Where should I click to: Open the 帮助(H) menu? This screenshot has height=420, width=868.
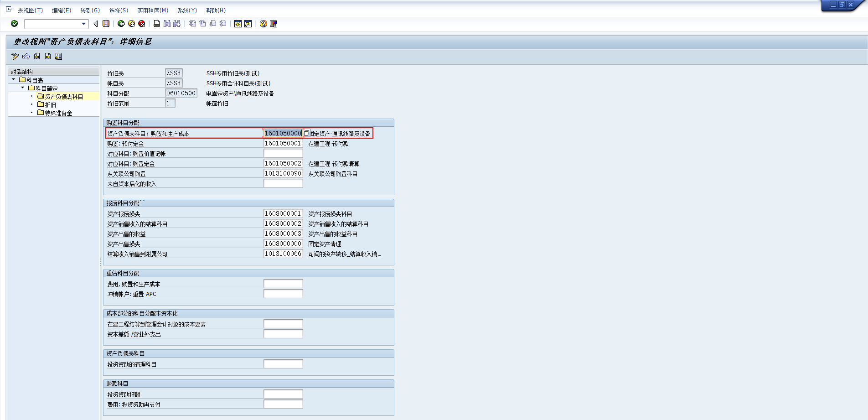pos(216,10)
